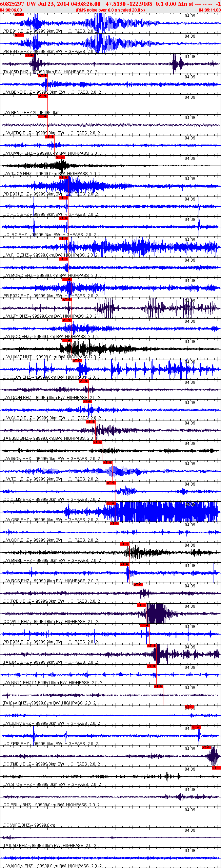This screenshot has height=868, width=221.
Task: Select the UW.IRON.HHZ station label
Action: (52, 459)
